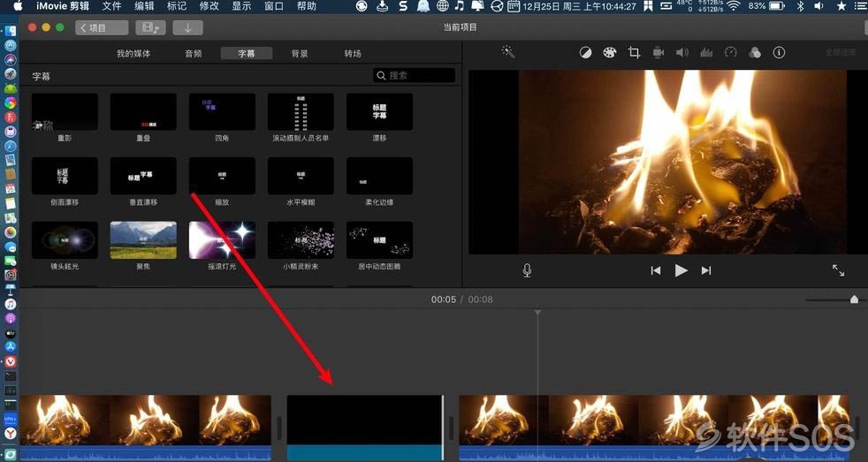
Task: Click the sound volume menu bar icon
Action: 819,6
